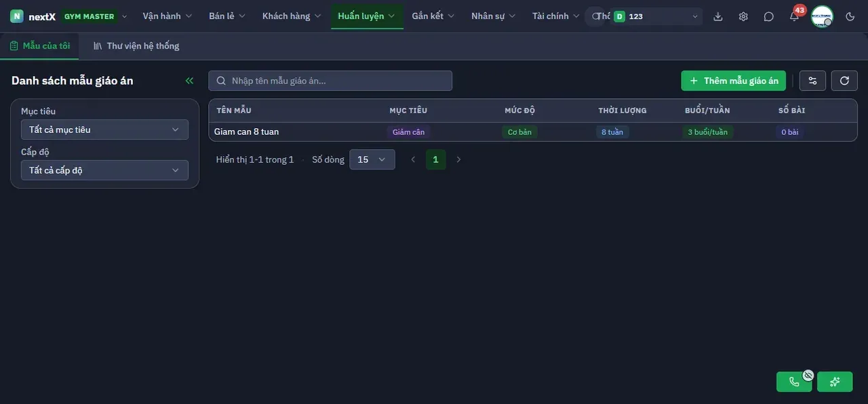Click the 8 tuần duration tag
This screenshot has width=868, height=404.
612,132
